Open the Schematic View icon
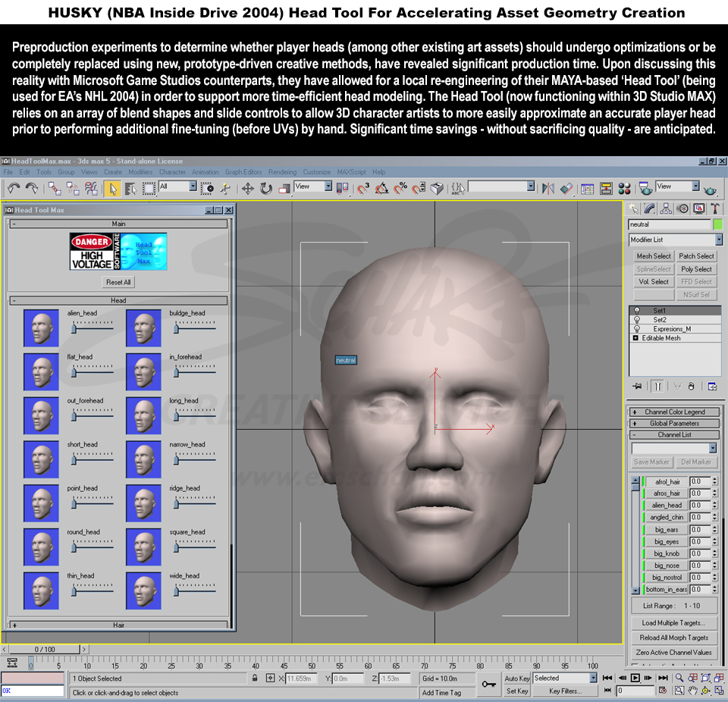The image size is (728, 702). [x=606, y=189]
